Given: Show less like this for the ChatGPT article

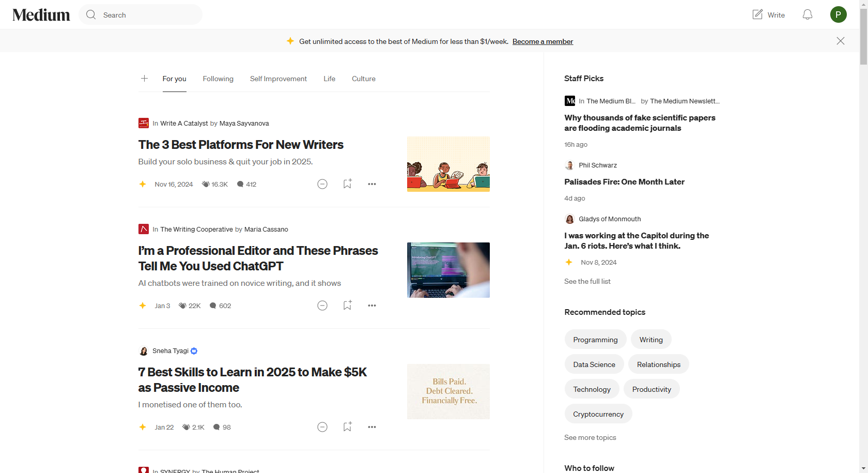Looking at the screenshot, I should (x=322, y=305).
